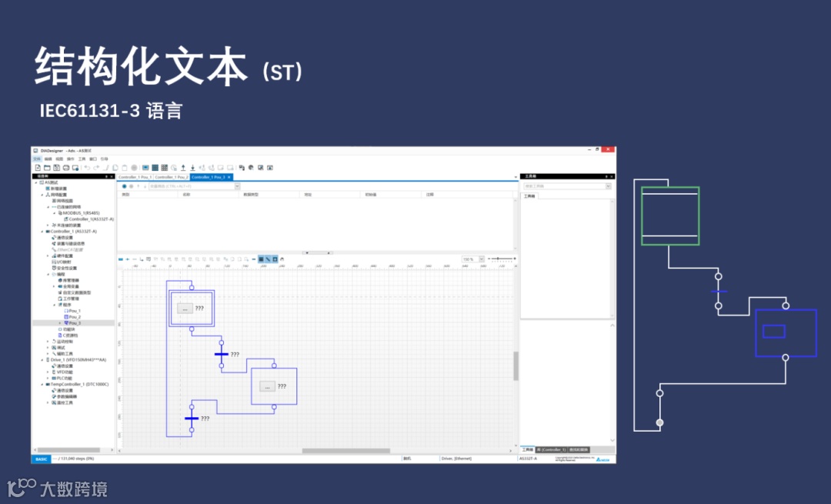Switch to the 查找和替换 bottom tab
Image resolution: width=831 pixels, height=504 pixels.
click(x=578, y=449)
